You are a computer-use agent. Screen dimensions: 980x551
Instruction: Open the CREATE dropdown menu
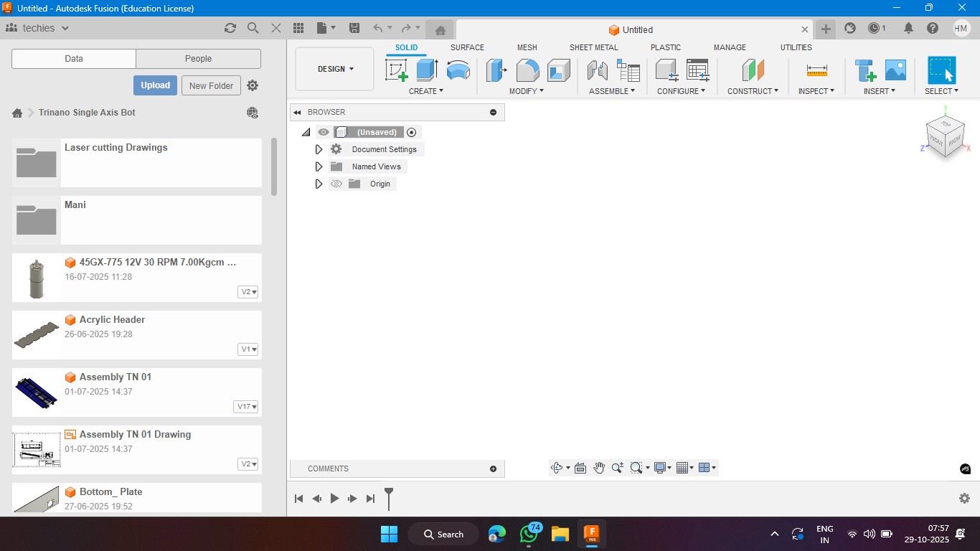pos(426,91)
